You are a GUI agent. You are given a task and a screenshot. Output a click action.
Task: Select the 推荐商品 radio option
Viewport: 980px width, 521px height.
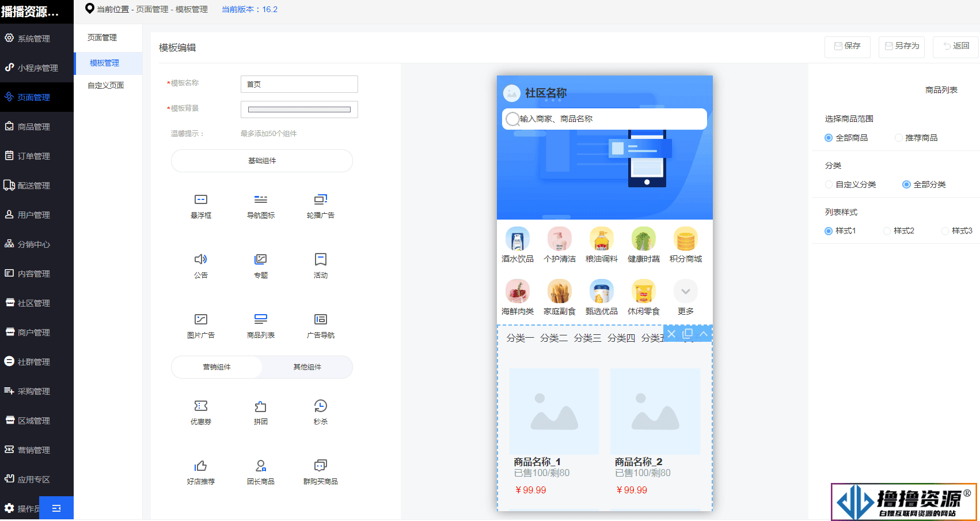pos(898,138)
